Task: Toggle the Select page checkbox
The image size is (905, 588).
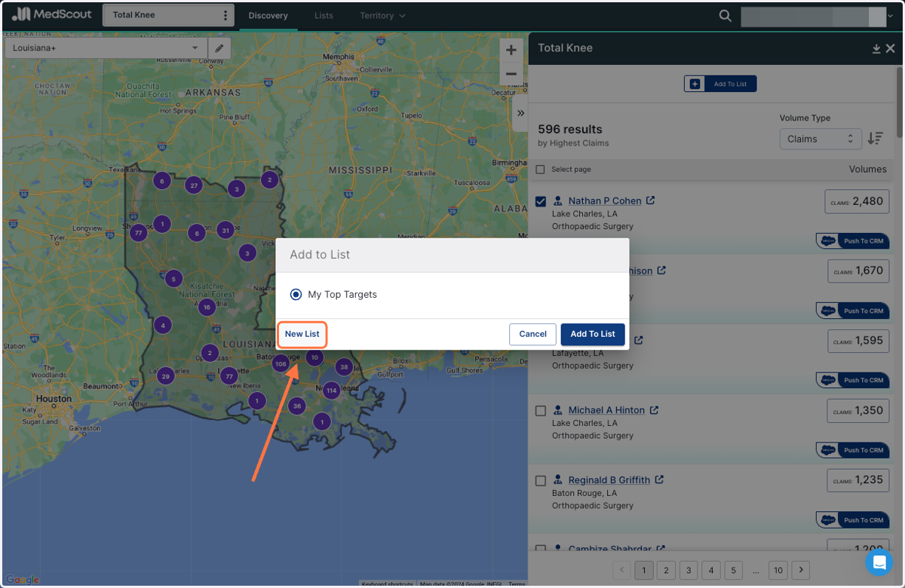Action: tap(540, 170)
